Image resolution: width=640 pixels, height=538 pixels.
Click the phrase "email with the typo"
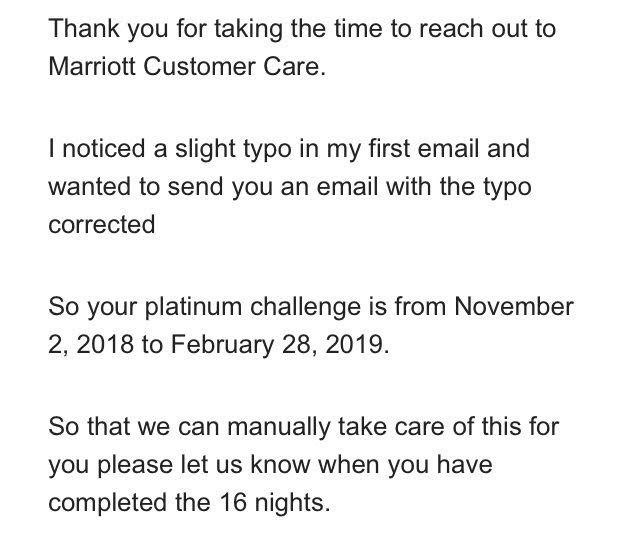point(424,187)
